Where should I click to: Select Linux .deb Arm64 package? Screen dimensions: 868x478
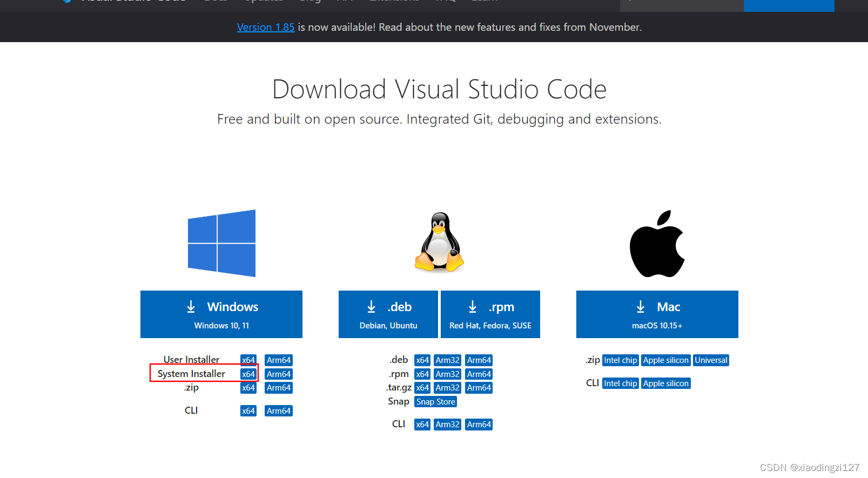coord(479,360)
